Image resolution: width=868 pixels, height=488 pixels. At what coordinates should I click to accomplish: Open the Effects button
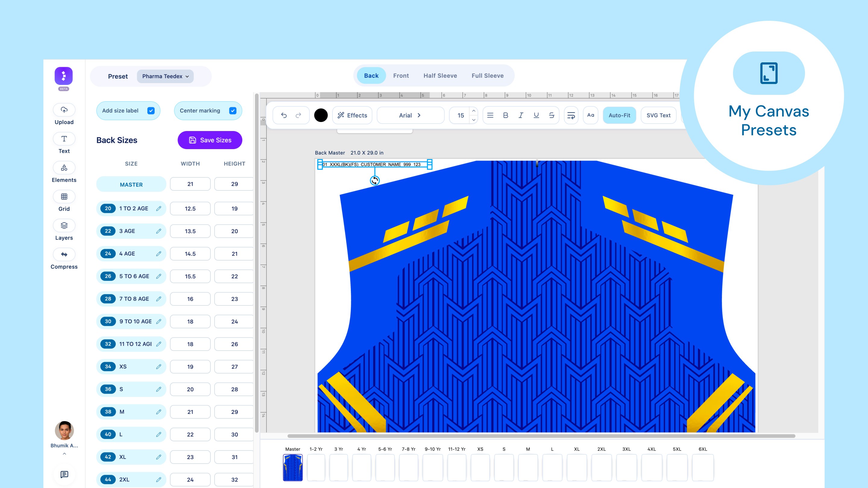click(x=352, y=115)
